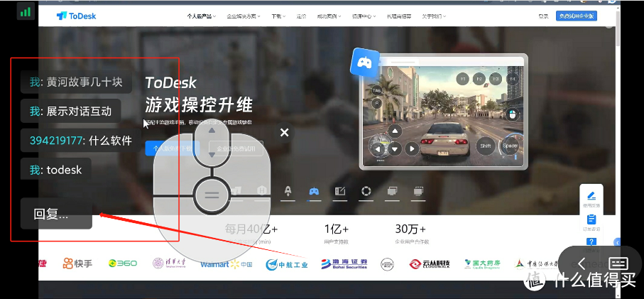Click the large blue gamepad badge
The width and height of the screenshot is (644, 299).
365,62
